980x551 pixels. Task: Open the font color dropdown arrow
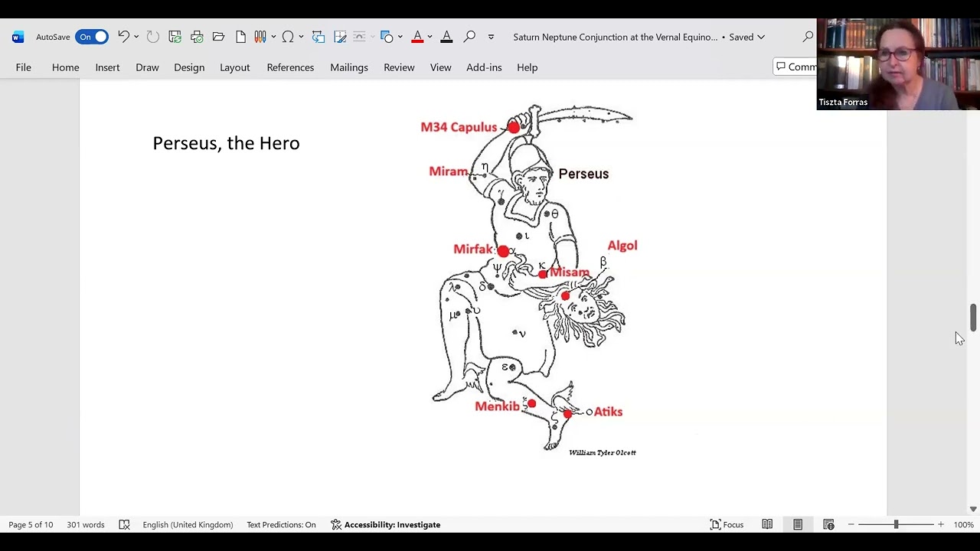pos(430,37)
